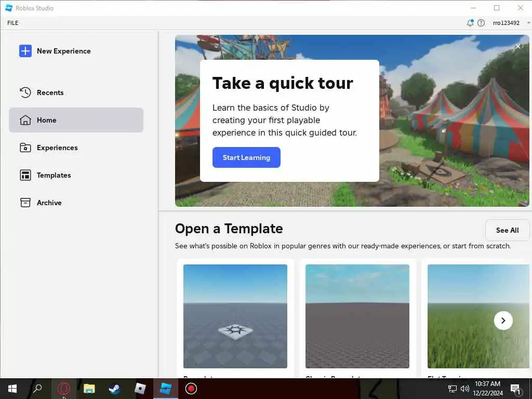Click the 'Take a quick tour' heading

point(283,83)
